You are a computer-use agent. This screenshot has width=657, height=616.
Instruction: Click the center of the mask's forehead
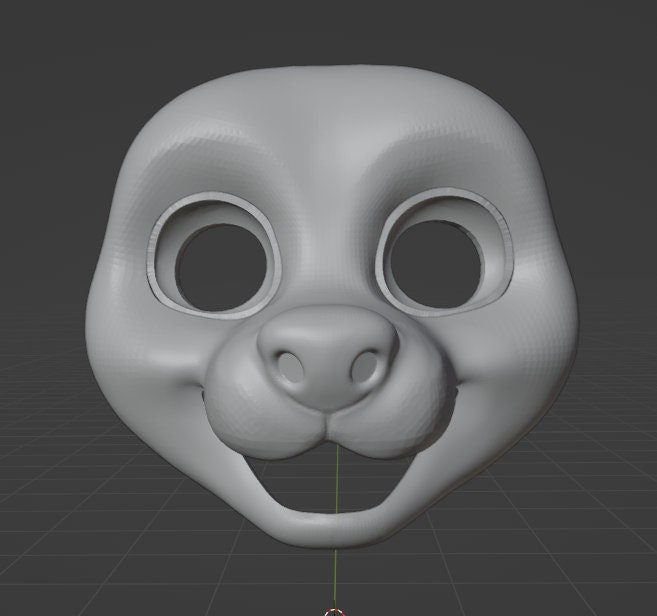click(x=330, y=130)
